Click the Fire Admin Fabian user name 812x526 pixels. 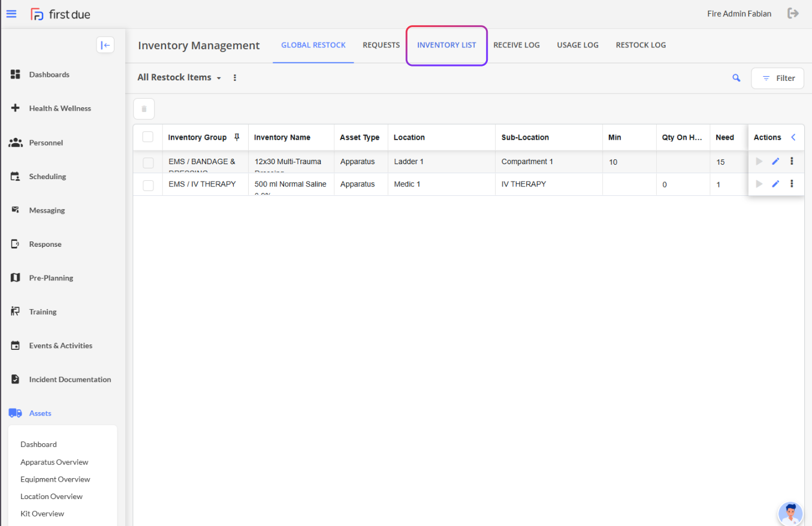pos(739,13)
